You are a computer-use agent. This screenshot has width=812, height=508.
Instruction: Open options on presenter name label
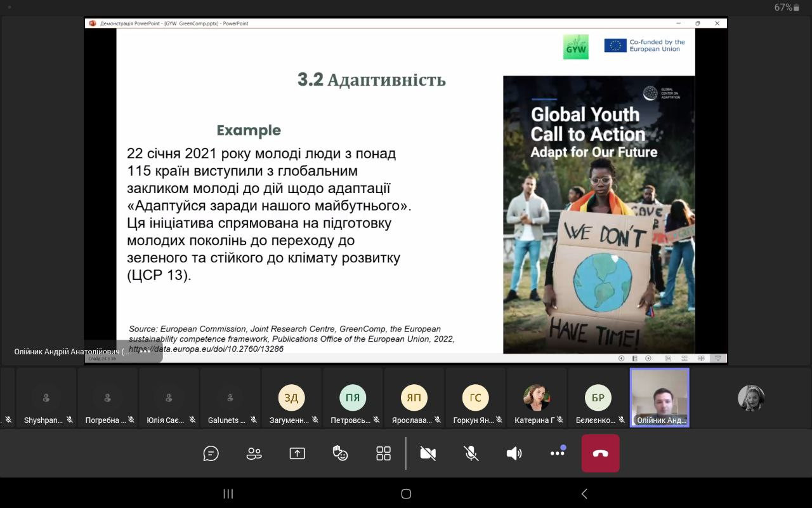[145, 352]
